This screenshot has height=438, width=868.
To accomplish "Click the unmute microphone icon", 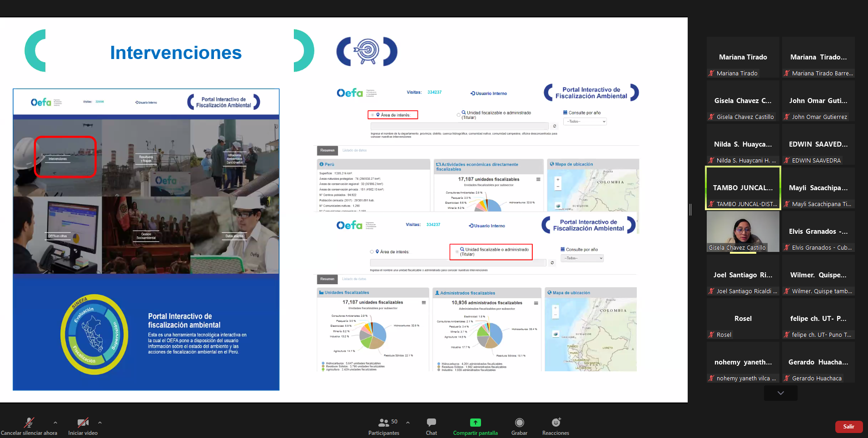I will [29, 423].
